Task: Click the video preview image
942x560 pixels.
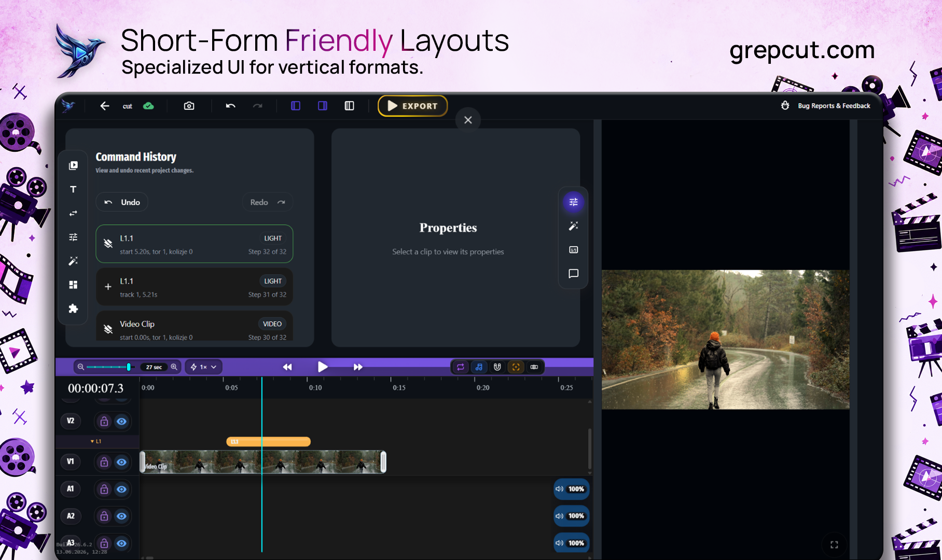Action: click(x=725, y=339)
